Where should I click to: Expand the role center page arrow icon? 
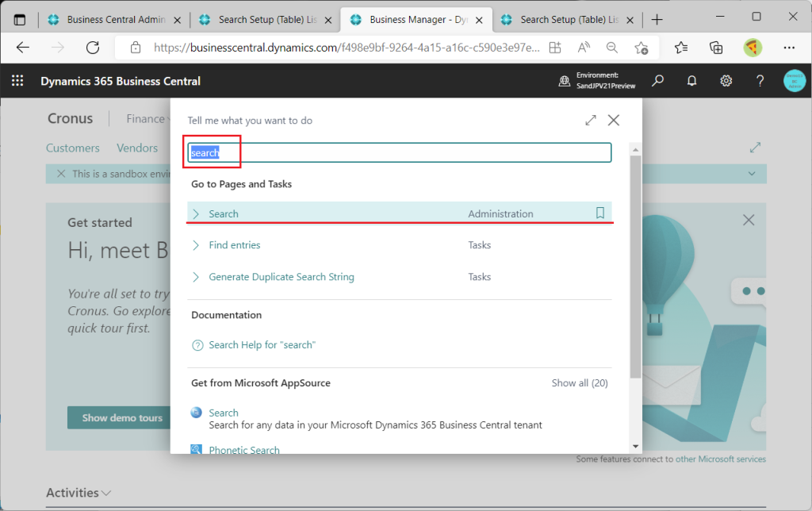(x=755, y=148)
